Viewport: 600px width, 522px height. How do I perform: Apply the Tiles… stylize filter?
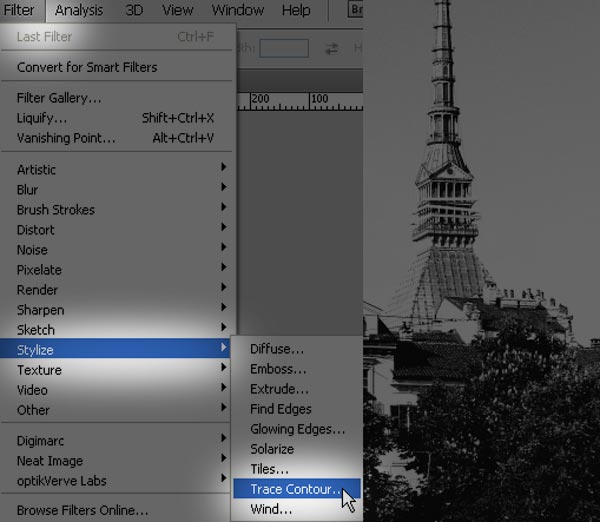(297, 469)
